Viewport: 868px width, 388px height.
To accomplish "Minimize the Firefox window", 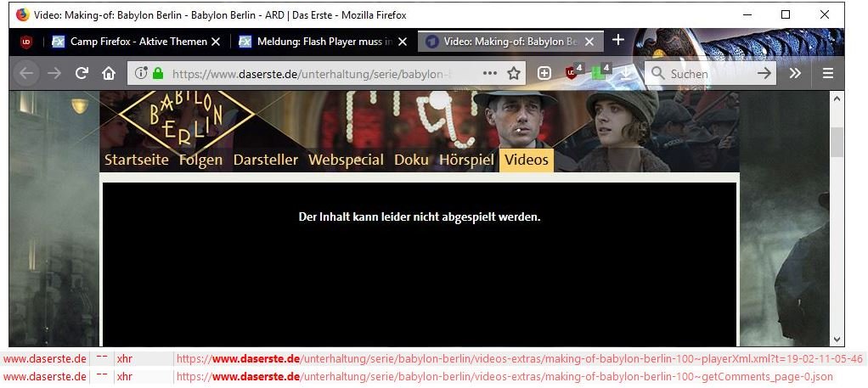I will click(x=747, y=15).
